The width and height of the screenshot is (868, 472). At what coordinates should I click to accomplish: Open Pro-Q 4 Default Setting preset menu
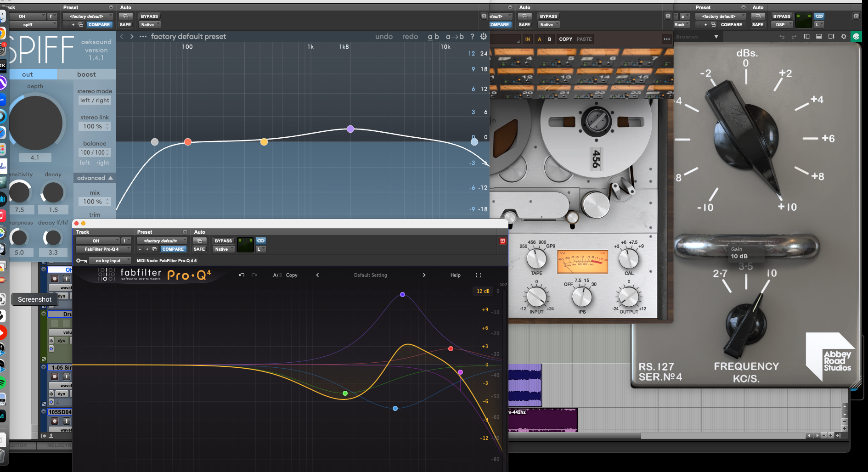(x=371, y=275)
